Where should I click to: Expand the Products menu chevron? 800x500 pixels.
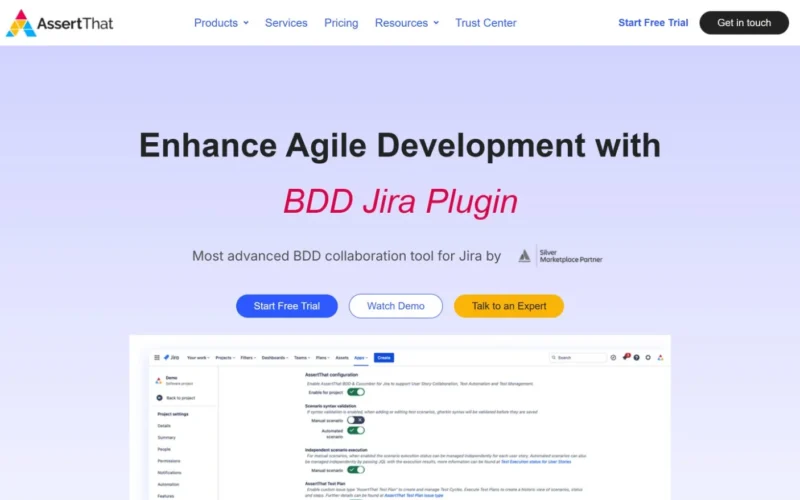coord(246,23)
